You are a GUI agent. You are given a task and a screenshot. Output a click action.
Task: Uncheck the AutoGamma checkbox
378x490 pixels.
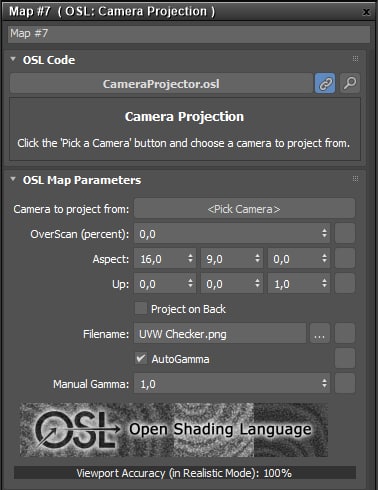pyautogui.click(x=141, y=358)
